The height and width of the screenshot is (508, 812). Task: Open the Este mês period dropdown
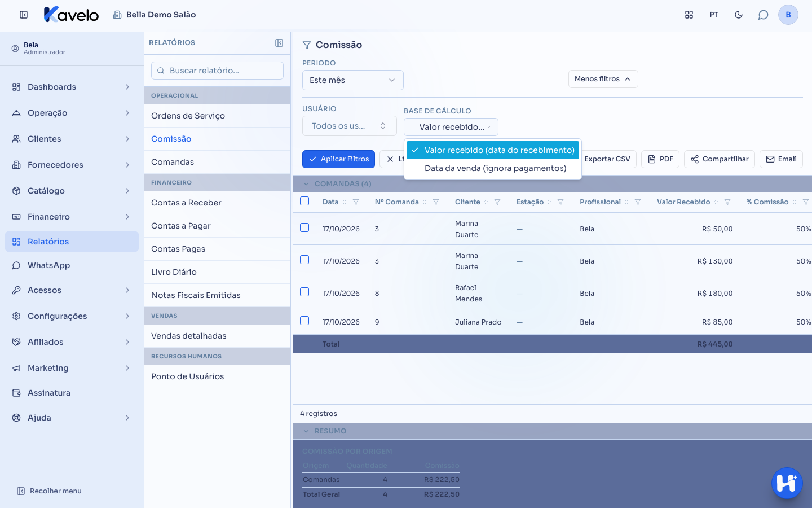pyautogui.click(x=353, y=80)
